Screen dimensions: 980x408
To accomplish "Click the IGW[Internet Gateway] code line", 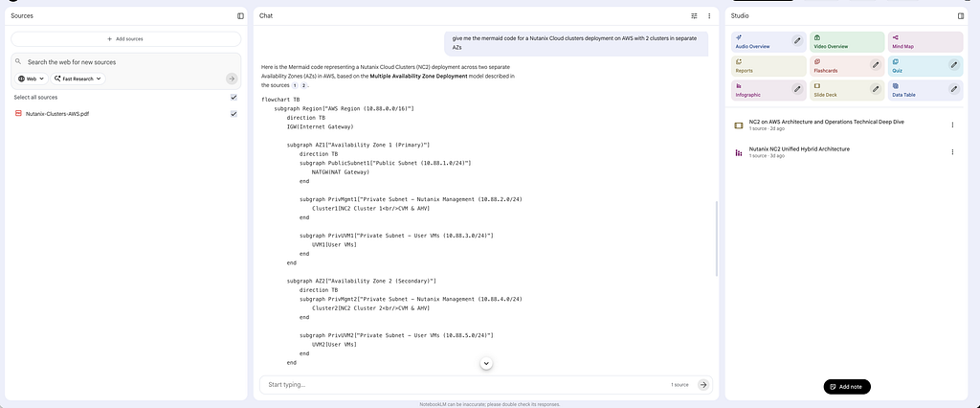I will (x=320, y=126).
